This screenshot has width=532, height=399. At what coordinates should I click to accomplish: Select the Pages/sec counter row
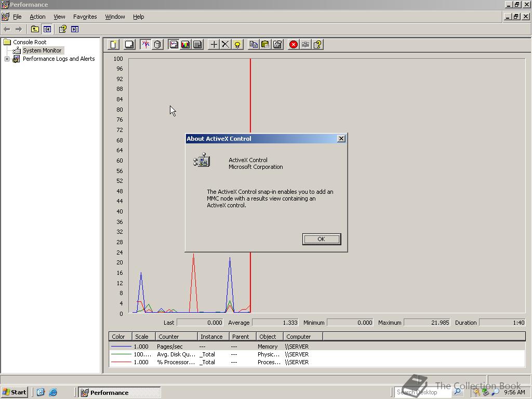click(x=317, y=347)
